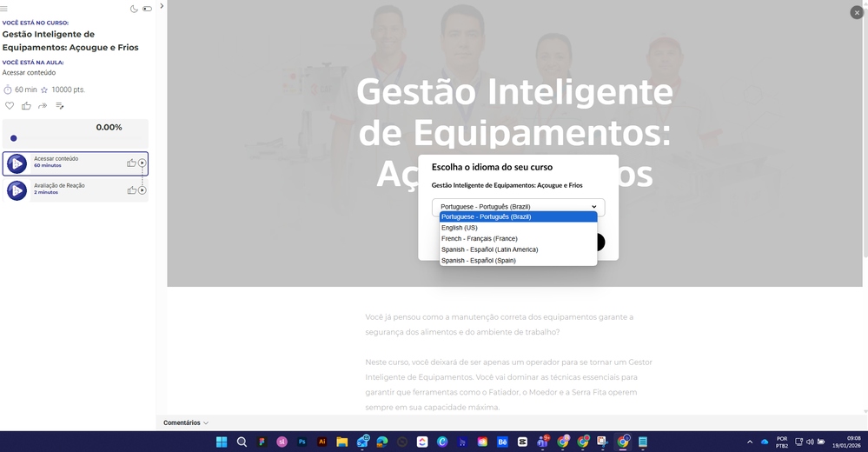Screen dimensions: 868x452
Task: Open Photoshop from the taskbar
Action: (x=301, y=442)
